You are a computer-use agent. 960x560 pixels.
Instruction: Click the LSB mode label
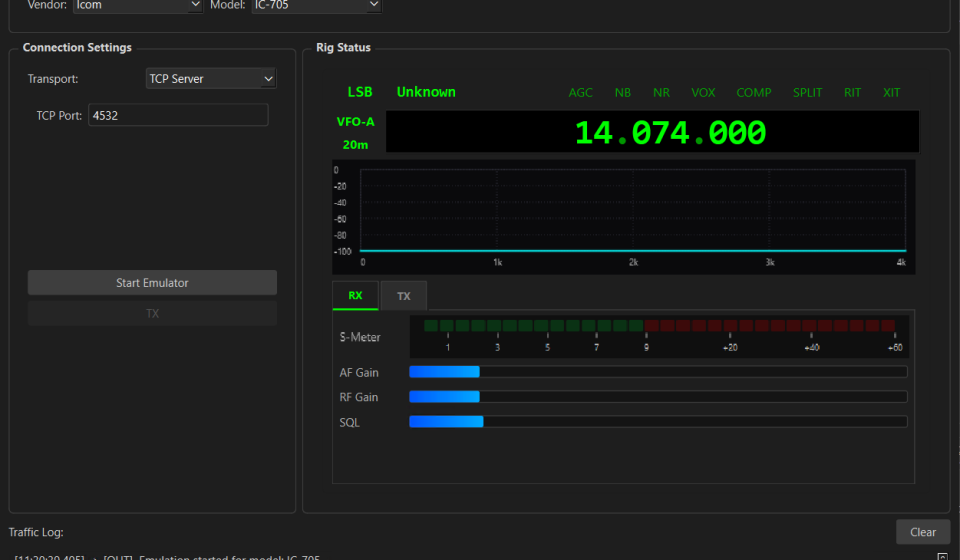[x=360, y=92]
